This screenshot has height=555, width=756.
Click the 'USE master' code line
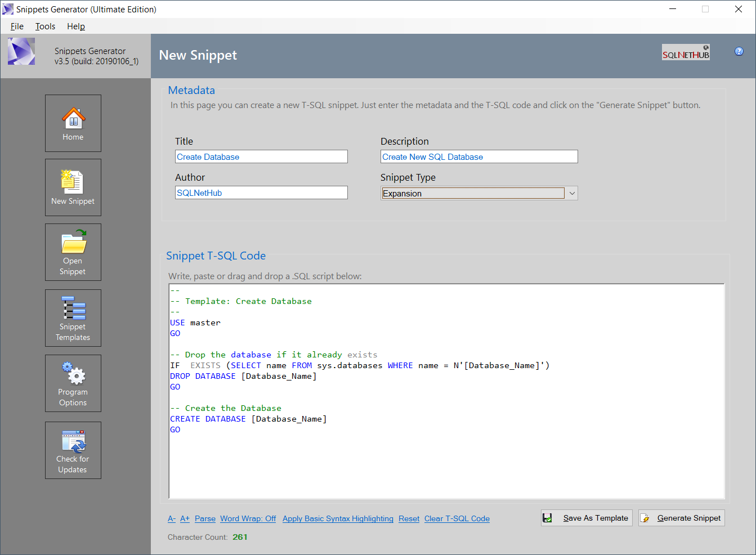(195, 323)
